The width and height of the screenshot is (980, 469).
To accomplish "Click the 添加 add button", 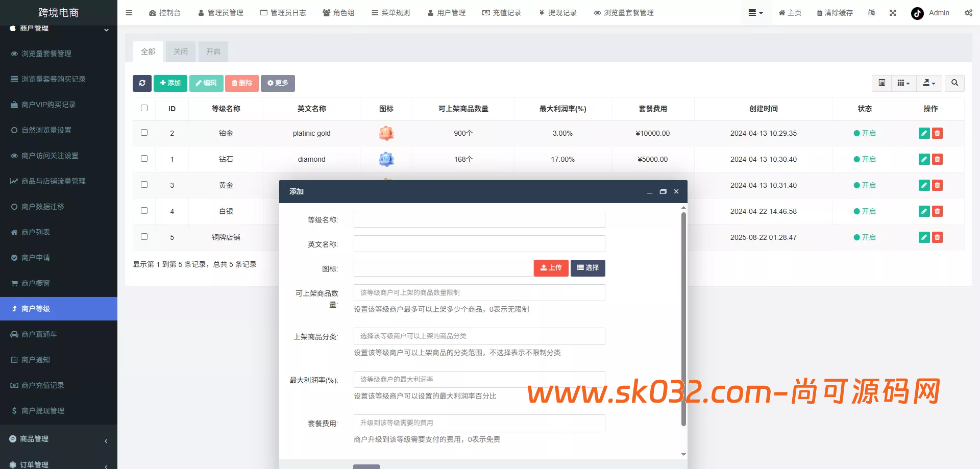I will tap(170, 83).
